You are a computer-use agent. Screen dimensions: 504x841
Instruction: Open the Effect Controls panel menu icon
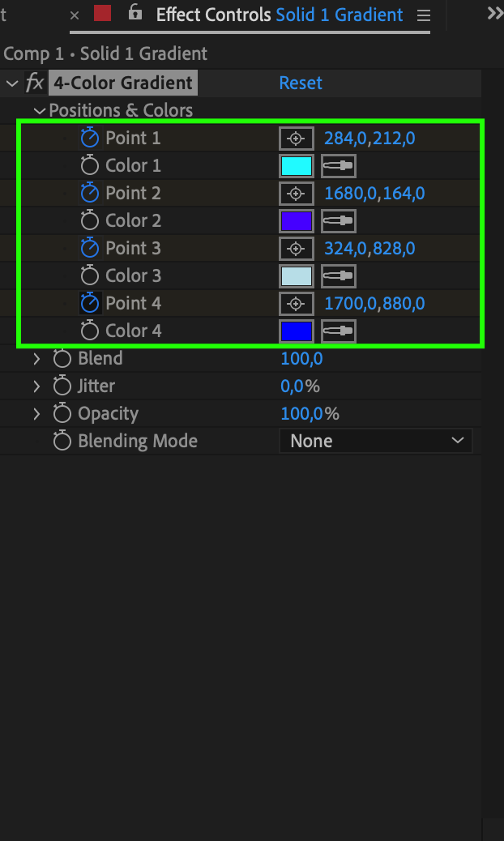click(423, 15)
